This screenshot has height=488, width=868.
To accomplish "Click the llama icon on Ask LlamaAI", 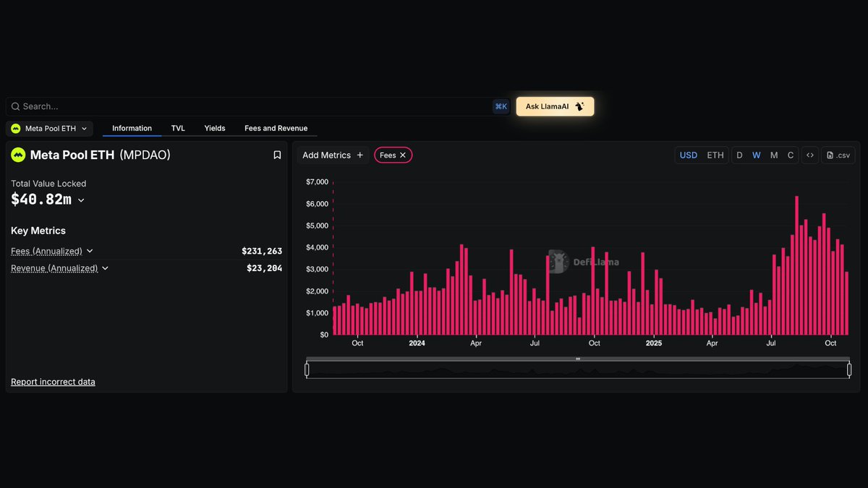I will (579, 106).
